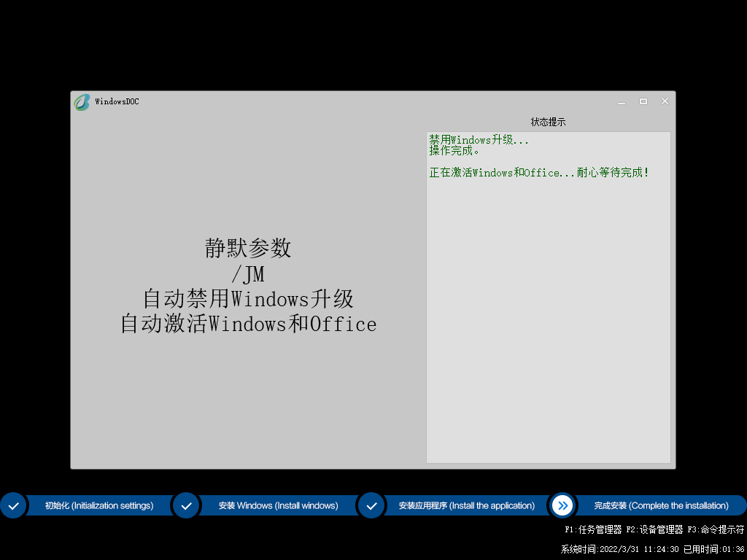This screenshot has height=560, width=747.
Task: Click the /JM parameter text
Action: (248, 274)
